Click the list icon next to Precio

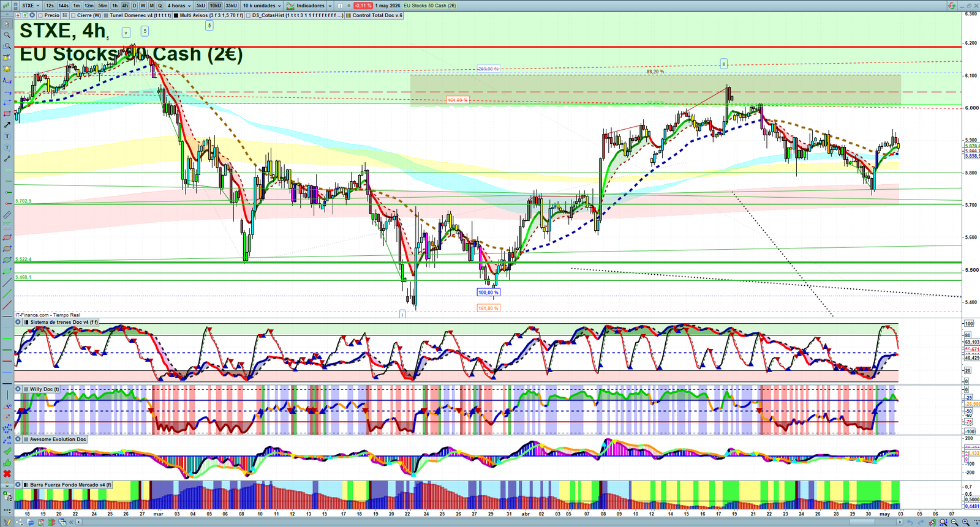(64, 15)
